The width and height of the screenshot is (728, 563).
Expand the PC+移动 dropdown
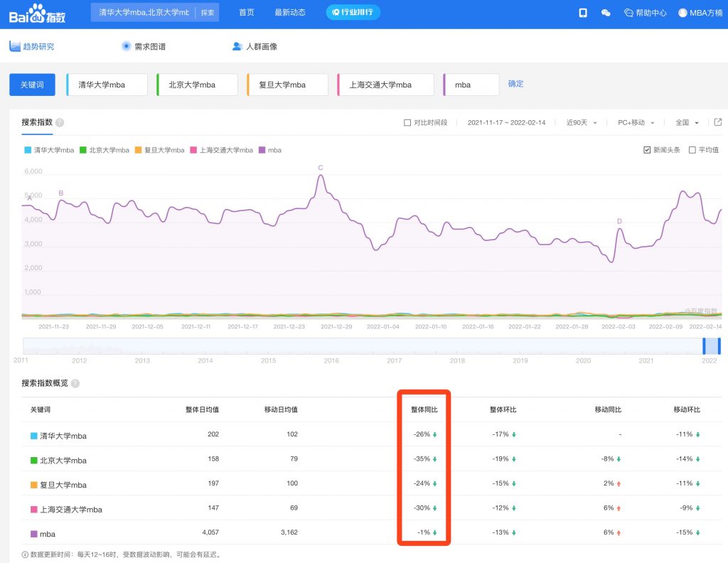click(636, 122)
